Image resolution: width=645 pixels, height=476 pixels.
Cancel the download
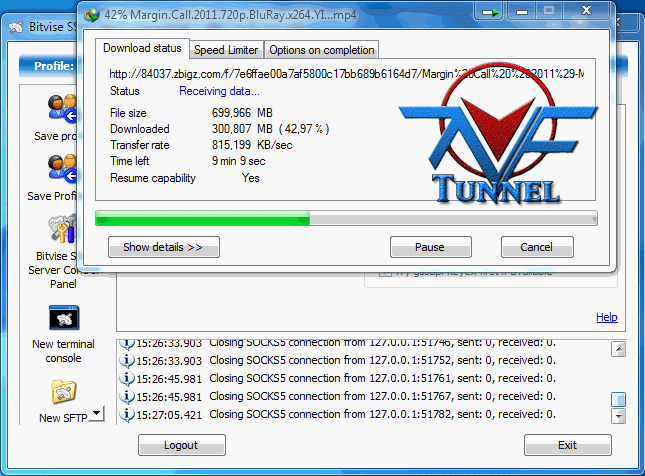[x=537, y=247]
